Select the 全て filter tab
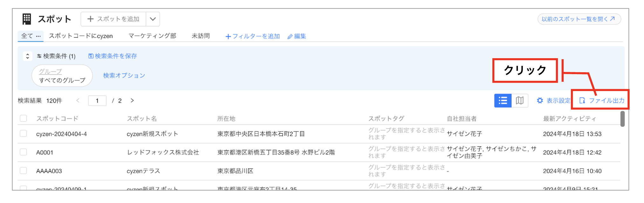The image size is (644, 203). click(x=27, y=36)
